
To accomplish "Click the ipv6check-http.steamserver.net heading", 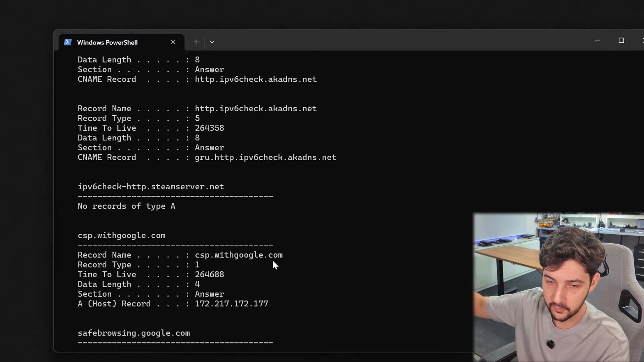I will [x=151, y=187].
